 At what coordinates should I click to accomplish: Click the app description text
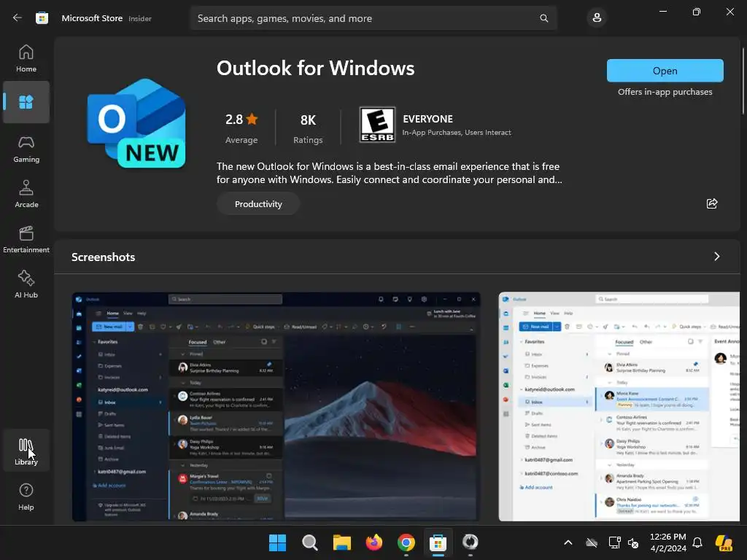(390, 173)
